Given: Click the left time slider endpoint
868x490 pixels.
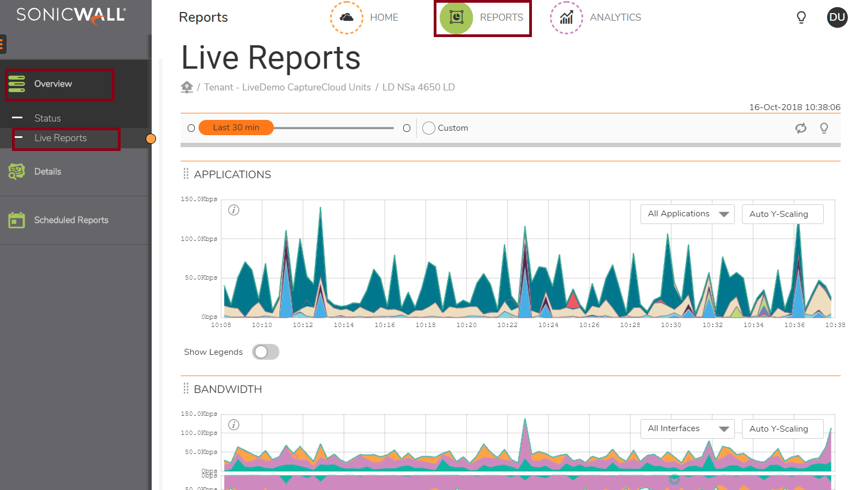Looking at the screenshot, I should point(191,128).
